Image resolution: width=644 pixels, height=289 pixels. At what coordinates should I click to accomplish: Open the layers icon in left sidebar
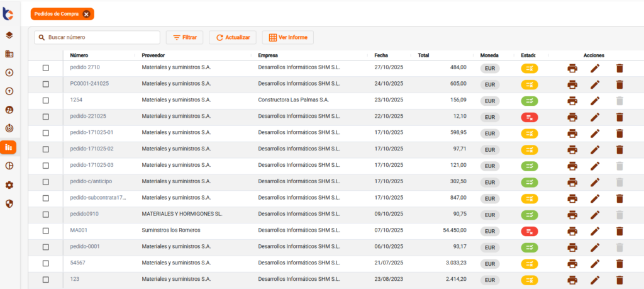9,35
